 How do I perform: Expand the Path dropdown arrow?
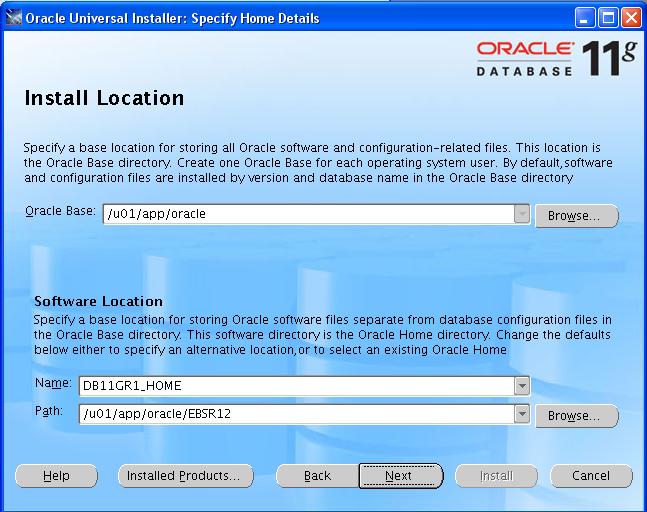click(521, 414)
